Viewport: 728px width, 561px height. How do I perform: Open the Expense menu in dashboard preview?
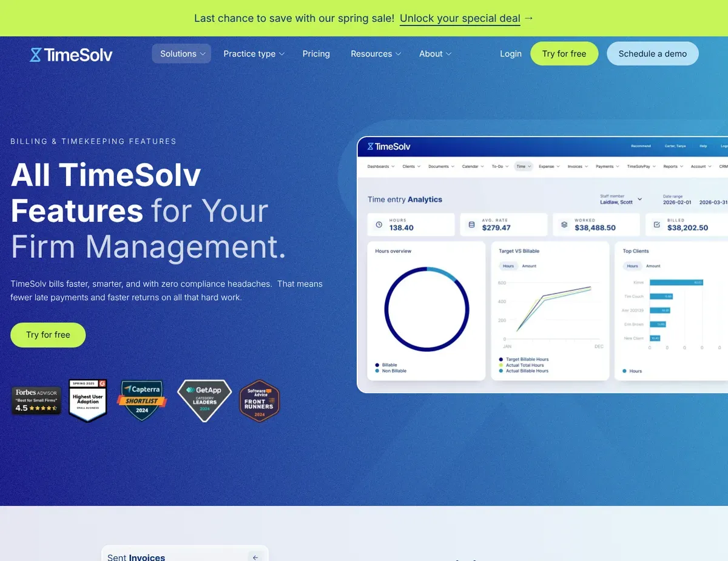tap(550, 166)
